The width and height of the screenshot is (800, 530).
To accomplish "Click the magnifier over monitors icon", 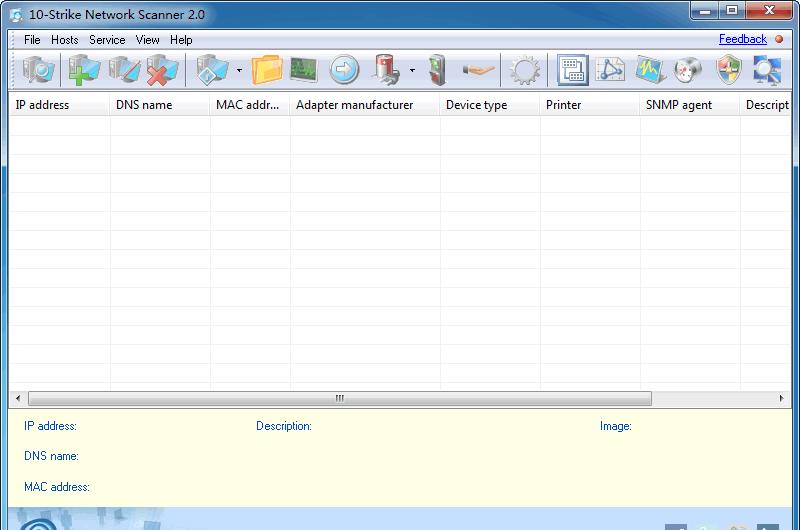I will [x=767, y=69].
